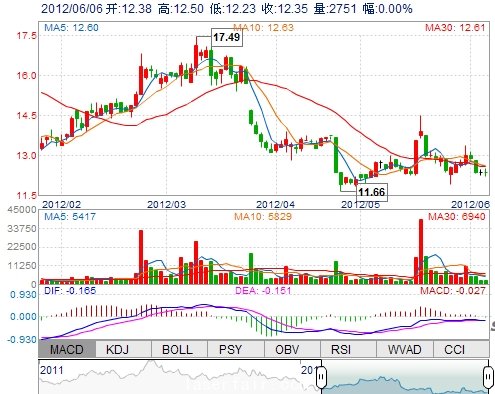Click the MA5 price legend label

click(x=71, y=28)
